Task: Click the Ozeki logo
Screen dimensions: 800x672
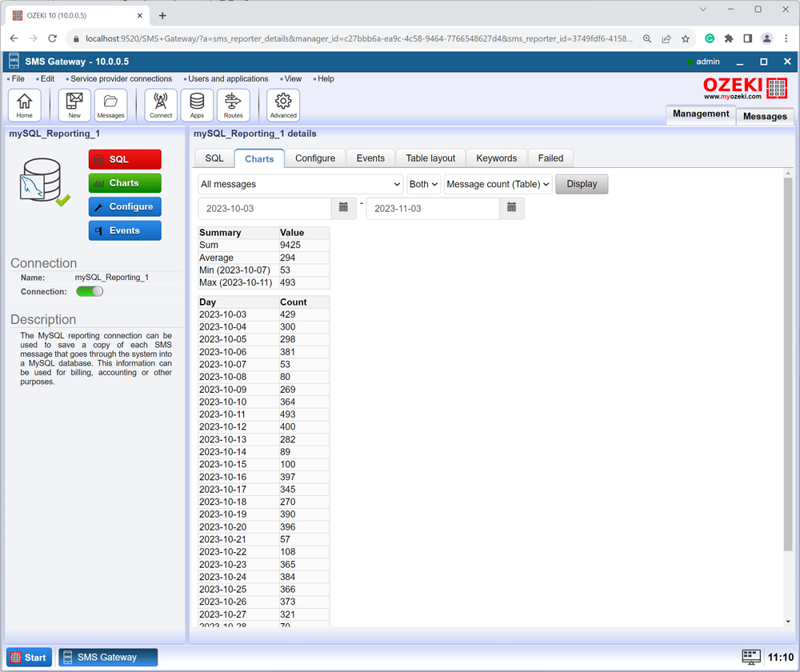Action: click(x=745, y=88)
